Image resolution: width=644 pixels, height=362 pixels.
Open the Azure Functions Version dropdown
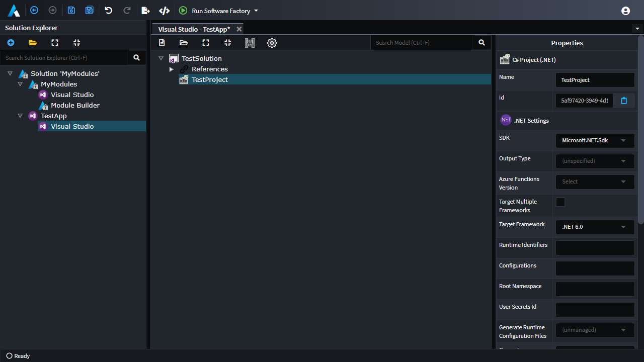click(595, 182)
